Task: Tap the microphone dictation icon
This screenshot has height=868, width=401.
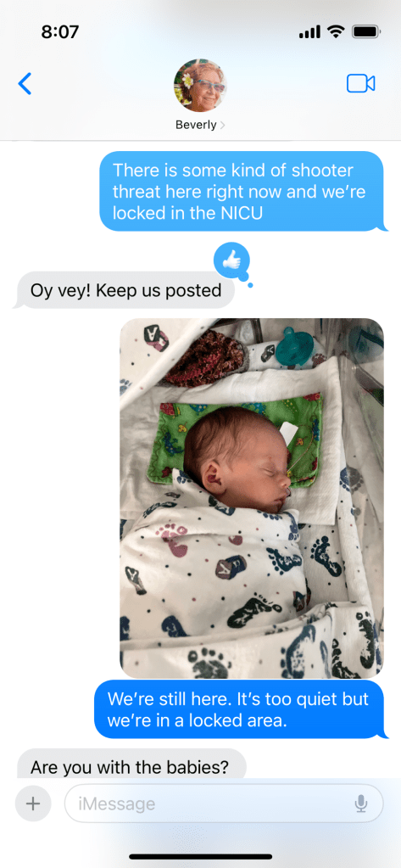Action: tap(361, 804)
